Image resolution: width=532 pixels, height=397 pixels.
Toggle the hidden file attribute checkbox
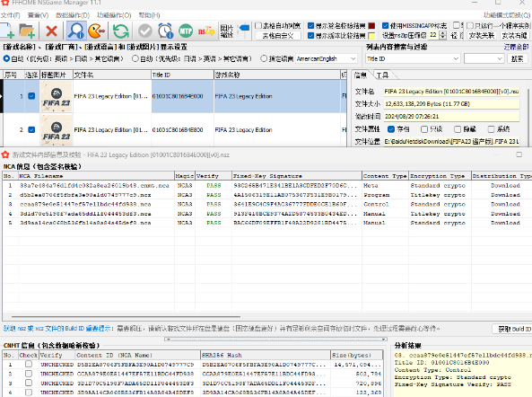458,129
